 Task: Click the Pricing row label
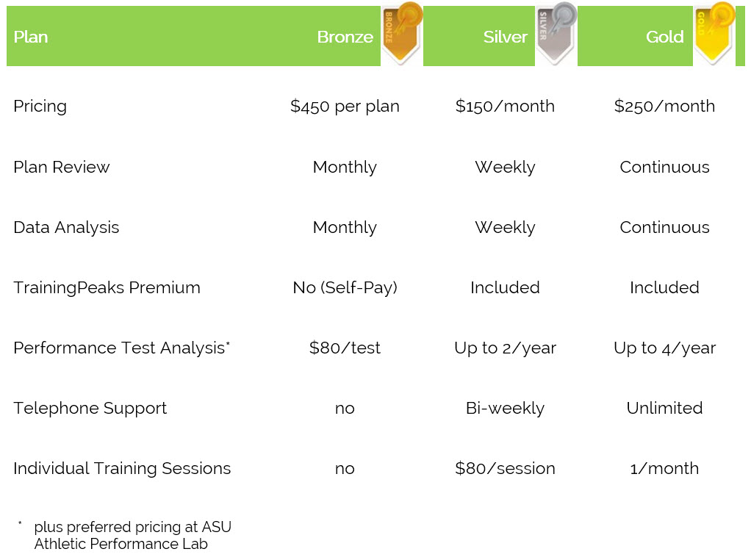pyautogui.click(x=40, y=107)
